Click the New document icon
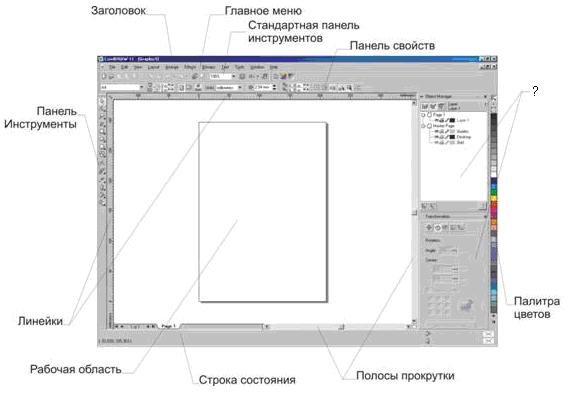This screenshot has width=573, height=393. point(104,76)
